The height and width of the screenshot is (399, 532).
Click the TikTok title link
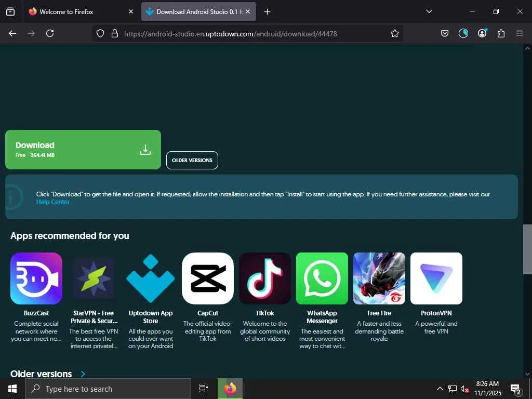click(265, 313)
